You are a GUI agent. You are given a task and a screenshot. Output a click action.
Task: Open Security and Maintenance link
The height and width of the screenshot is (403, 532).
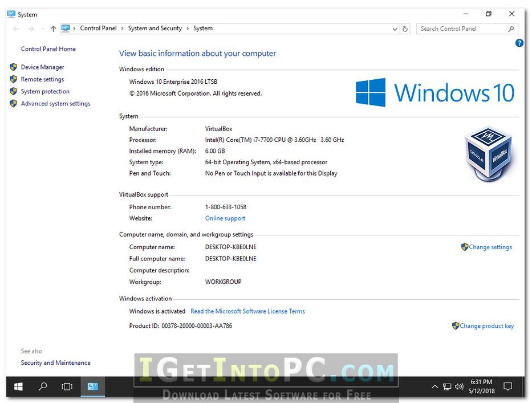[x=56, y=363]
